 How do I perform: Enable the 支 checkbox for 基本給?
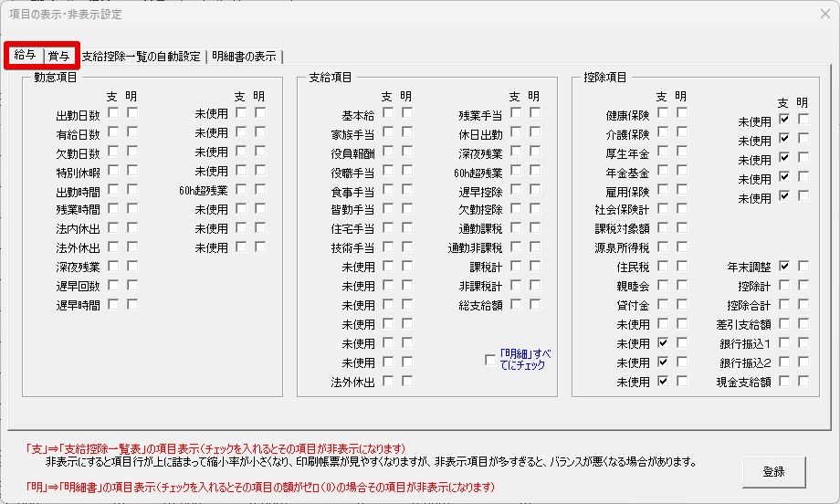click(x=388, y=113)
